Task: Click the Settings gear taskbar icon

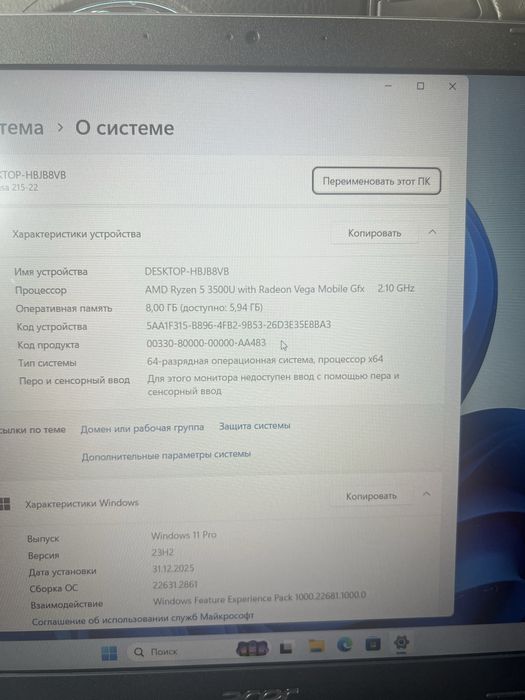Action: pos(401,643)
